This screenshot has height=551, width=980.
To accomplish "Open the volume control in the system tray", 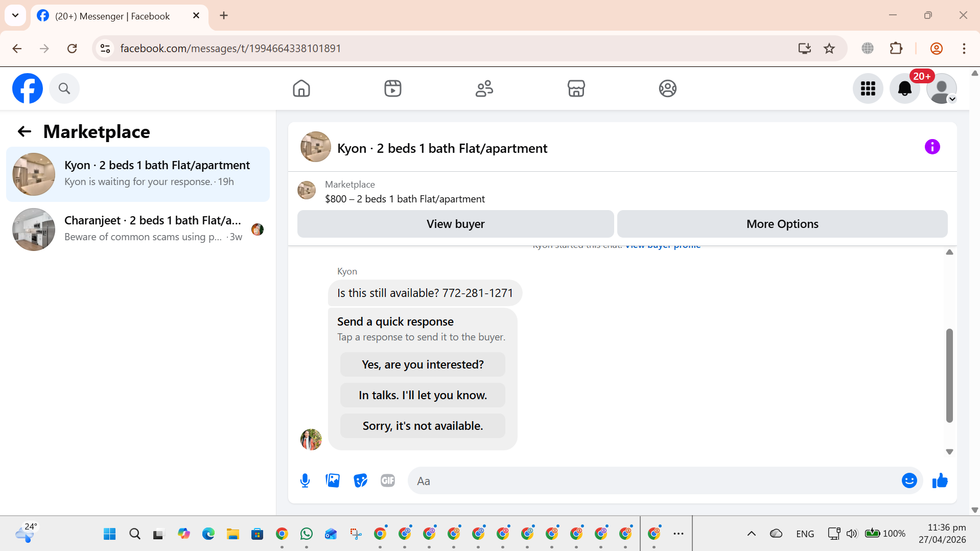I will click(851, 534).
